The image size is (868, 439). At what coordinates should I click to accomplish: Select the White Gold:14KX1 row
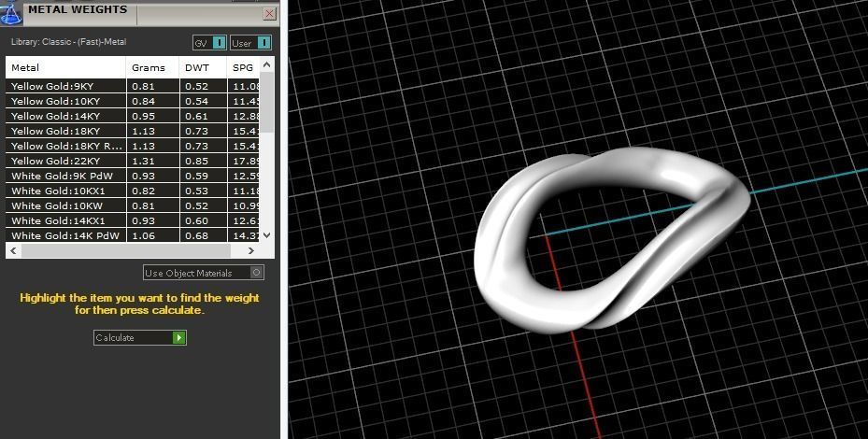click(x=133, y=220)
